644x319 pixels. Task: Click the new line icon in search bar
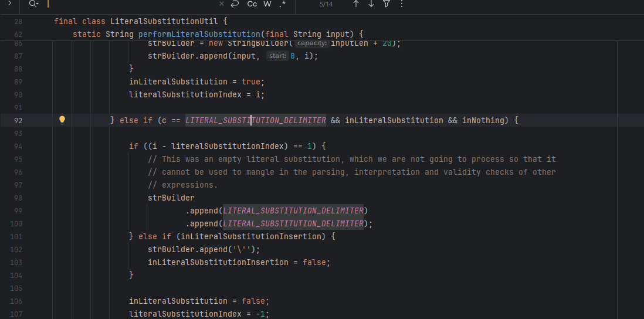click(235, 4)
